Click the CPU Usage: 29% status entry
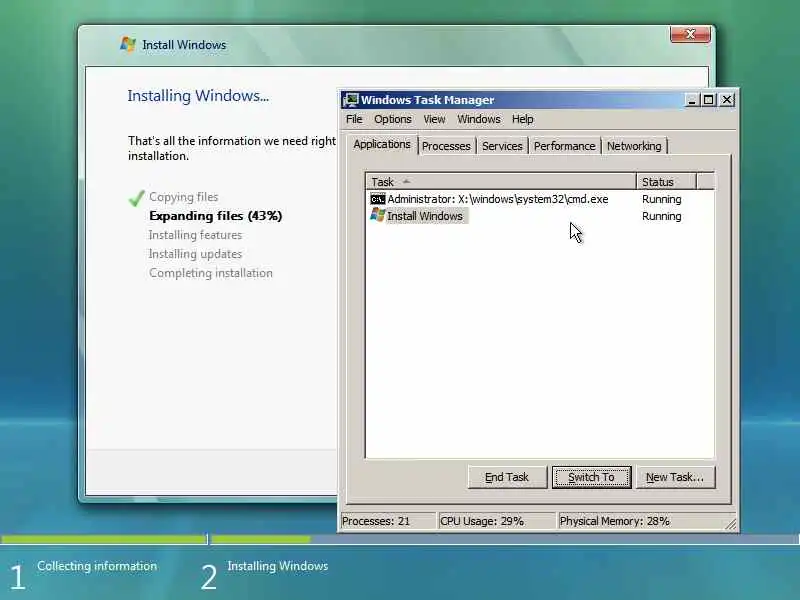The width and height of the screenshot is (800, 600). 496,521
